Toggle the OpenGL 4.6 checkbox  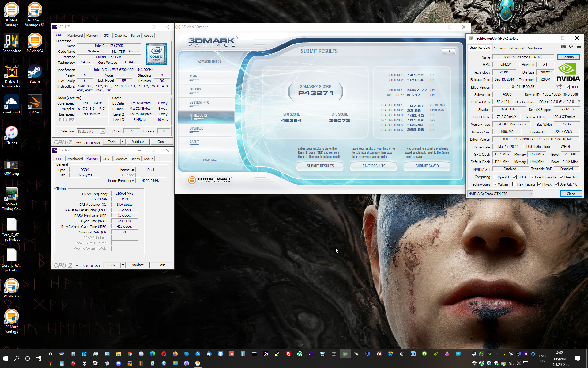[557, 184]
